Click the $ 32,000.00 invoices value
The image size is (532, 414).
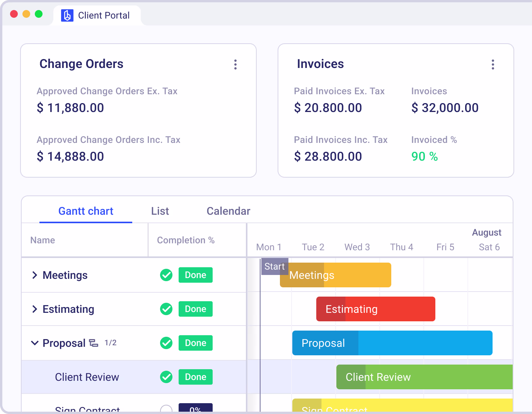point(445,108)
